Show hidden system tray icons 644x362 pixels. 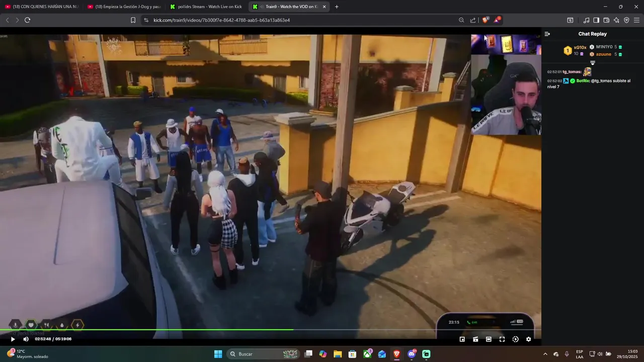pos(545,354)
